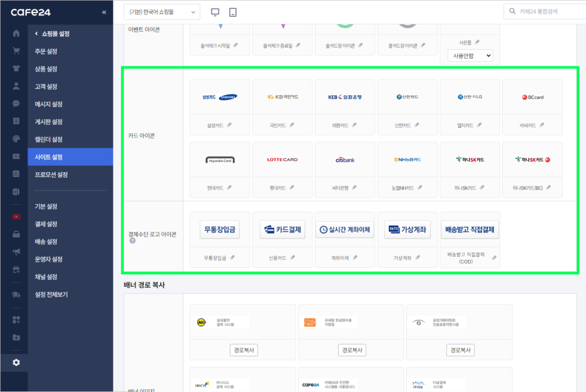Click the citibank logo thumbnail
Screen dimensions: 586x392
pyautogui.click(x=345, y=160)
